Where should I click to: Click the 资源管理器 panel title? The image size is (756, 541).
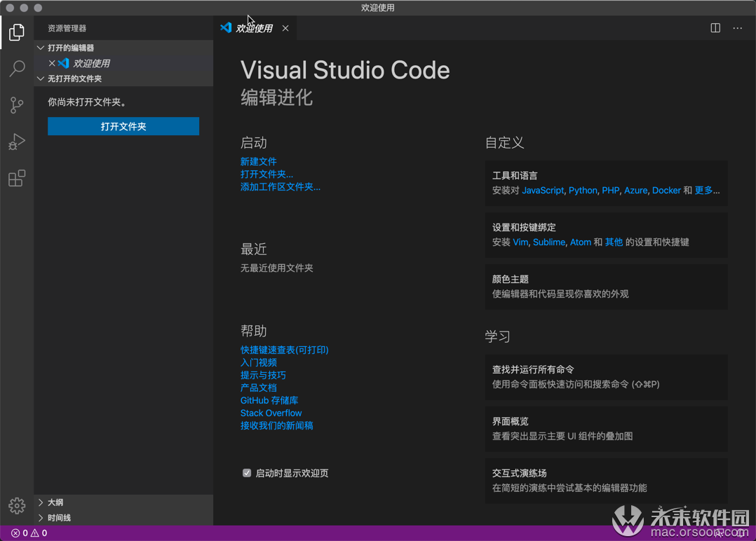pos(67,29)
